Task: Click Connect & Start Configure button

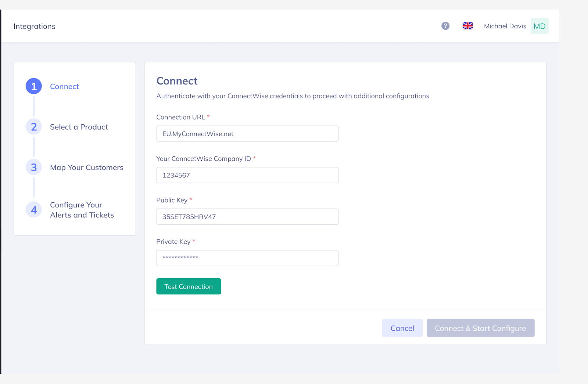Action: 480,328
